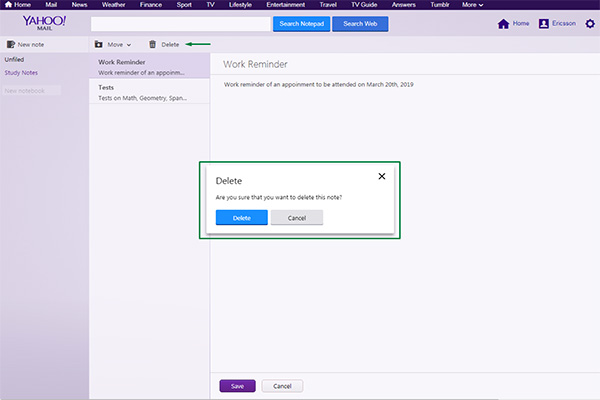This screenshot has height=400, width=600.
Task: Click the Yahoo Mail logo
Action: click(44, 23)
